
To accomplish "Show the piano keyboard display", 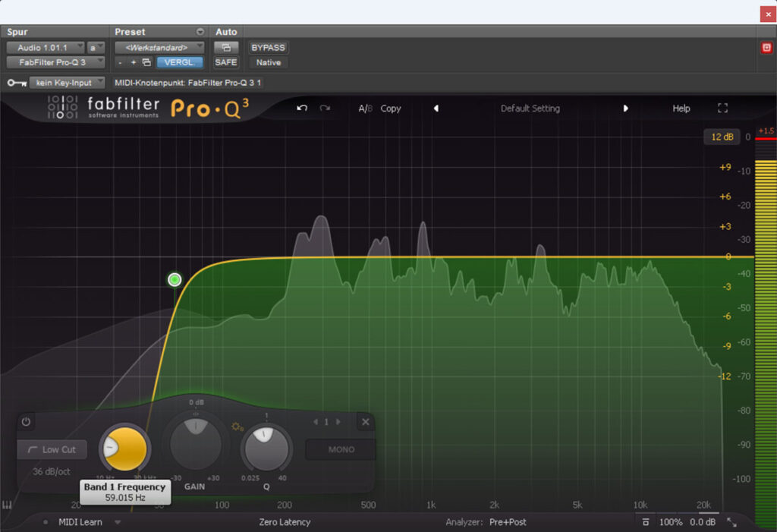I will pos(7,505).
